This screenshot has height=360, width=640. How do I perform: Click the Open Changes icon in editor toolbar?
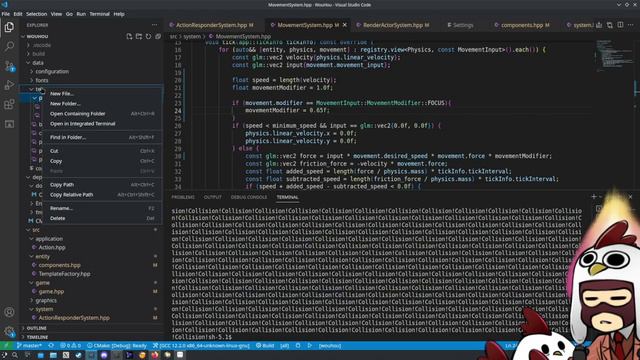[x=609, y=25]
